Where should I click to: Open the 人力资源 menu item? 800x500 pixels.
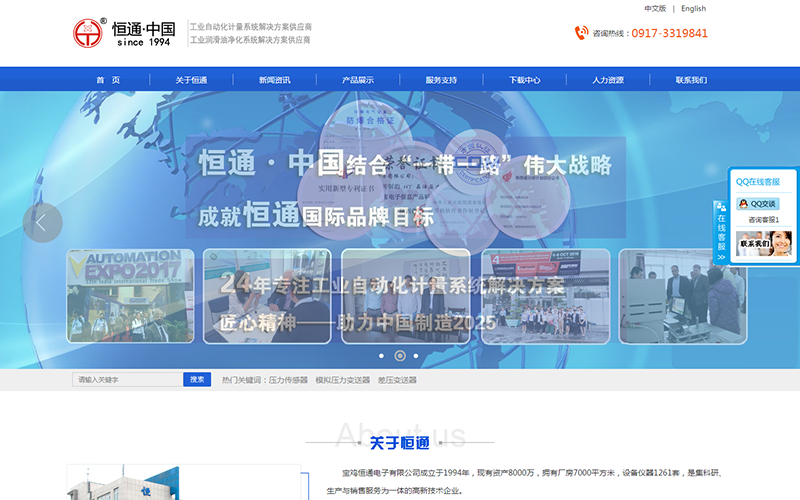pyautogui.click(x=608, y=80)
